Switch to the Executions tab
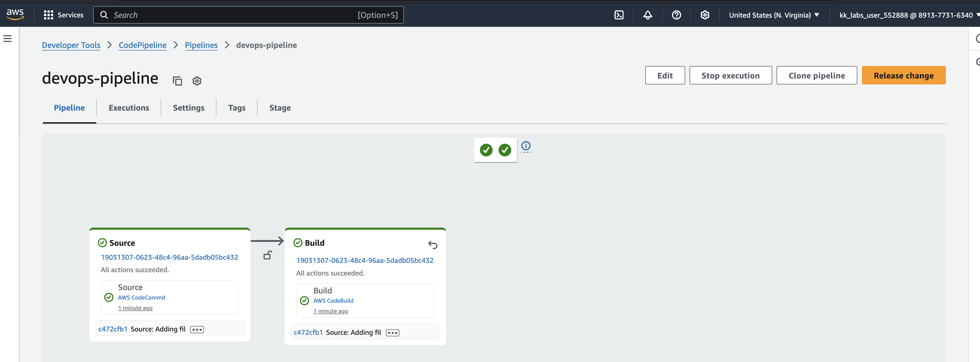980x362 pixels. [x=129, y=108]
